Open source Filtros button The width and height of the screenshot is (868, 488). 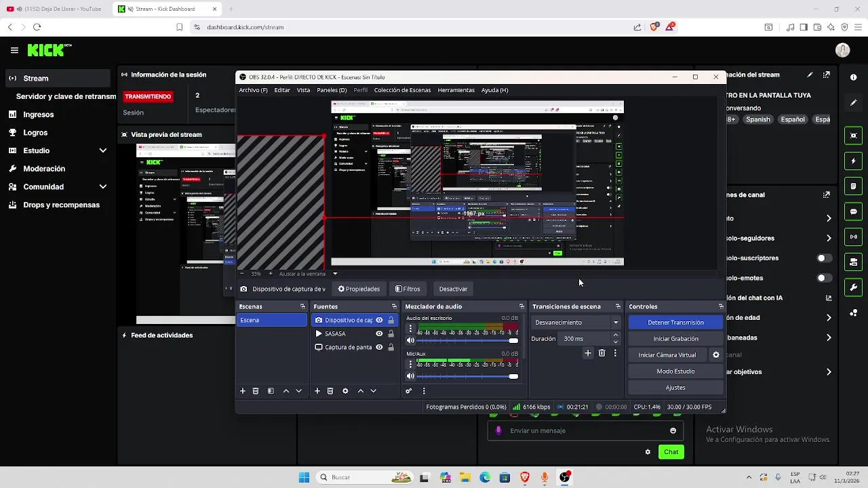(x=408, y=289)
